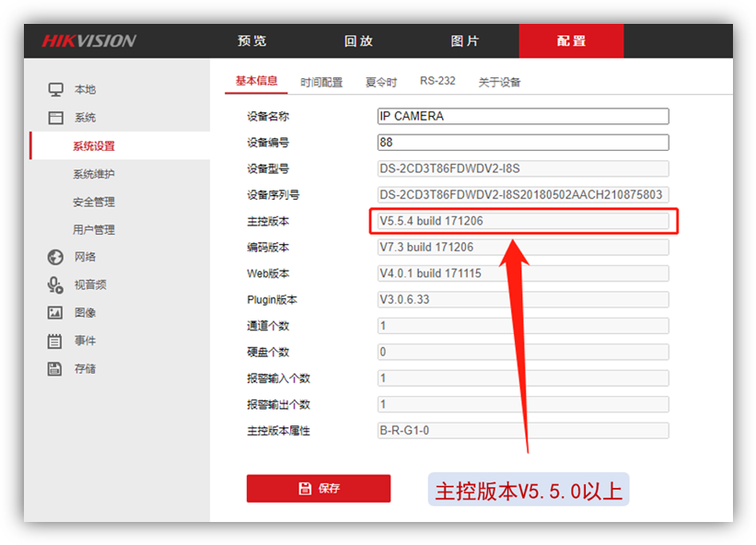The width and height of the screenshot is (756, 545).
Task: Click the 设备型号 field DS-2CD3T86FDWDV2-I8S
Action: coord(523,168)
